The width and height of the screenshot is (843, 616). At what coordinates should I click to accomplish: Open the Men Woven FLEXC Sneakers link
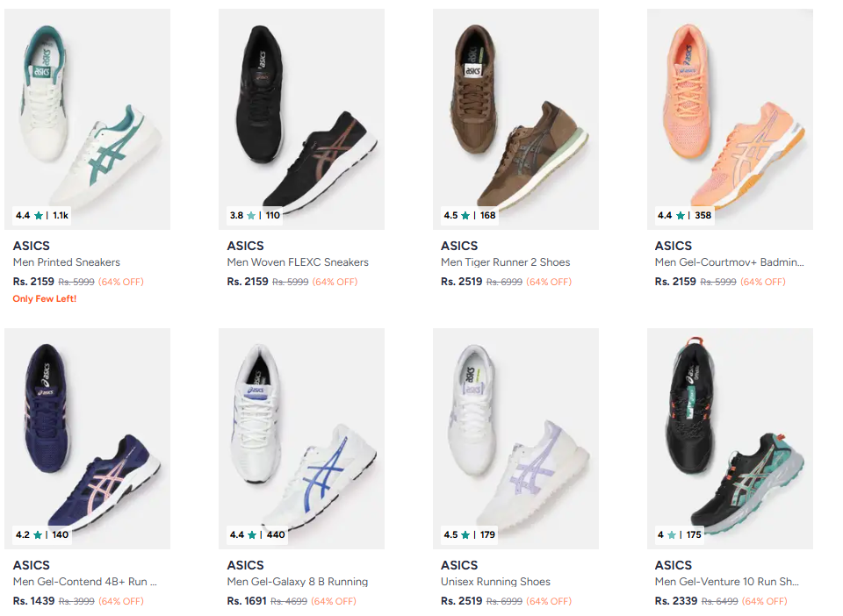298,262
